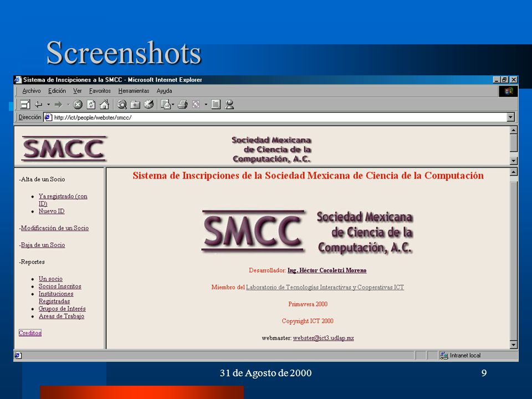Click developer link 'Ing. Héctor Cocoletzi Moreno'
This screenshot has width=532, height=399.
point(327,270)
